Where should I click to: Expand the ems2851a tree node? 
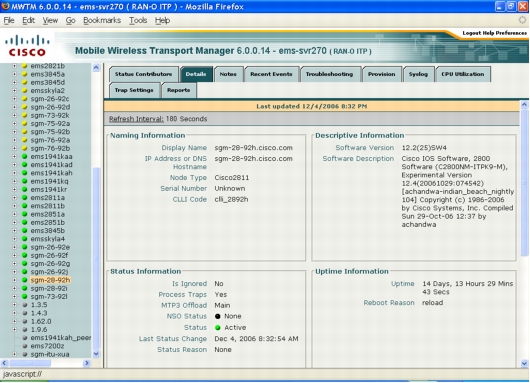pos(14,214)
